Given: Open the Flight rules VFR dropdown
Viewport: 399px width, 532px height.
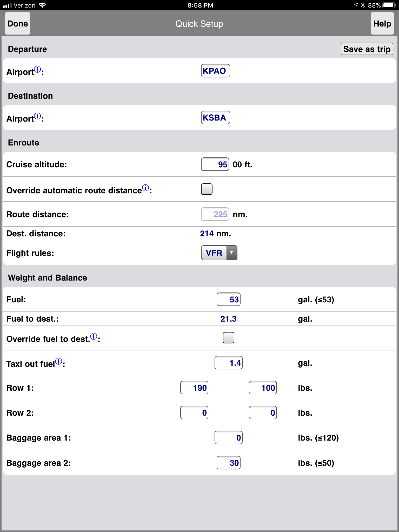Looking at the screenshot, I should [219, 253].
